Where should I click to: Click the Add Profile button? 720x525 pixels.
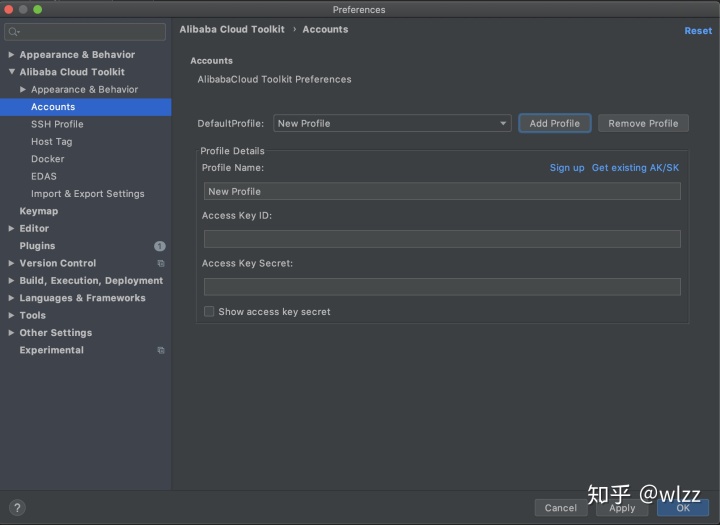[x=555, y=123]
